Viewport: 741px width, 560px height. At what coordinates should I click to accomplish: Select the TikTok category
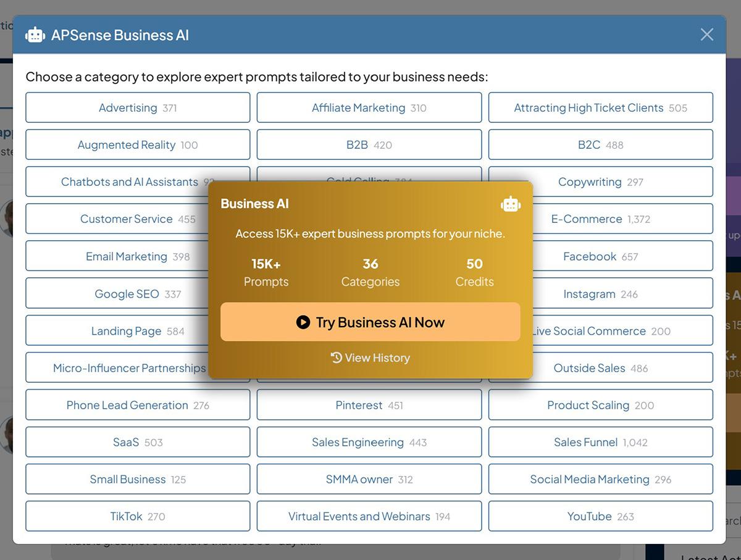[x=138, y=517]
